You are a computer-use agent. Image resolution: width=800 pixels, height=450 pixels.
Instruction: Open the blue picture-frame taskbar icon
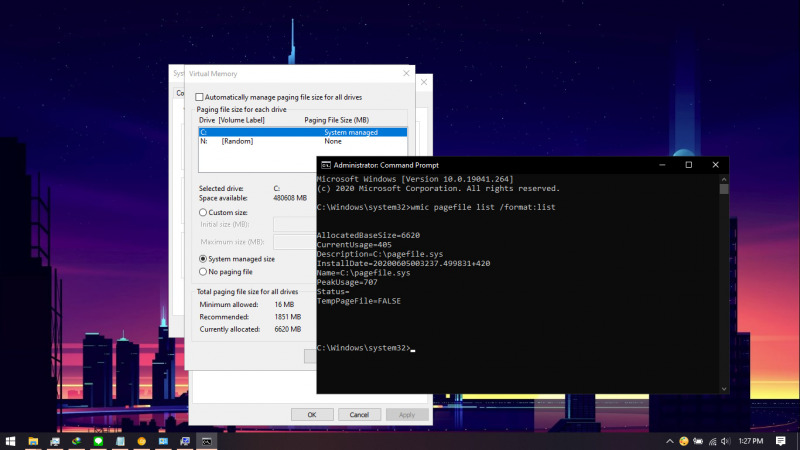163,441
